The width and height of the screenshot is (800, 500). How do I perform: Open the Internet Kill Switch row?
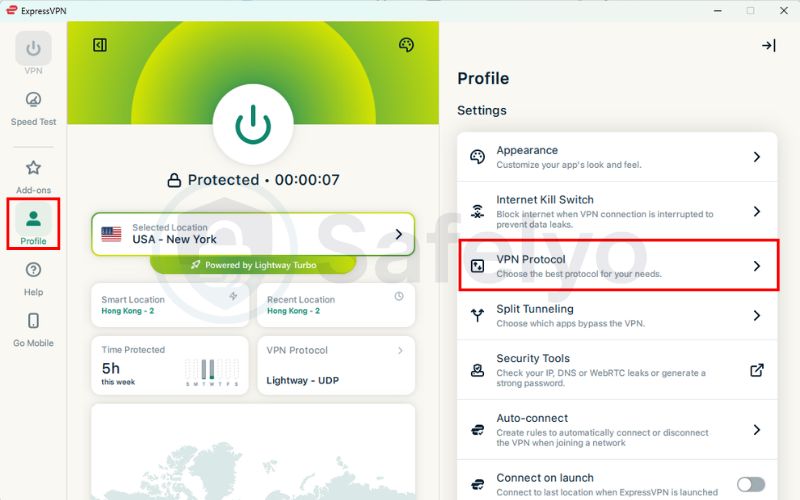coord(617,211)
